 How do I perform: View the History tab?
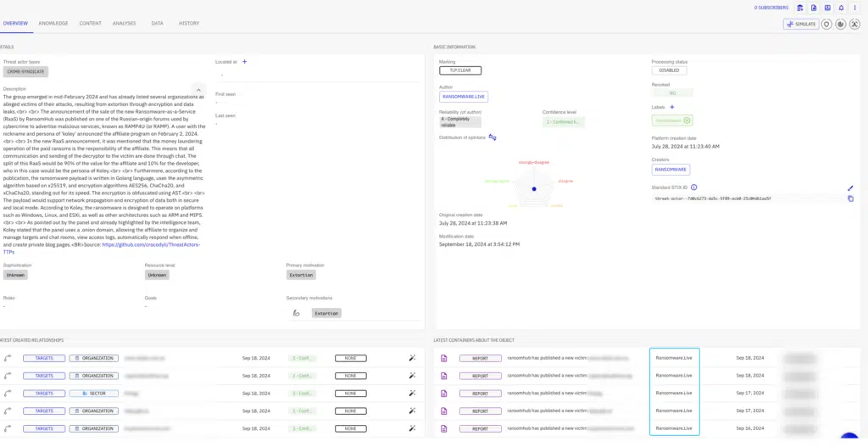click(x=189, y=23)
